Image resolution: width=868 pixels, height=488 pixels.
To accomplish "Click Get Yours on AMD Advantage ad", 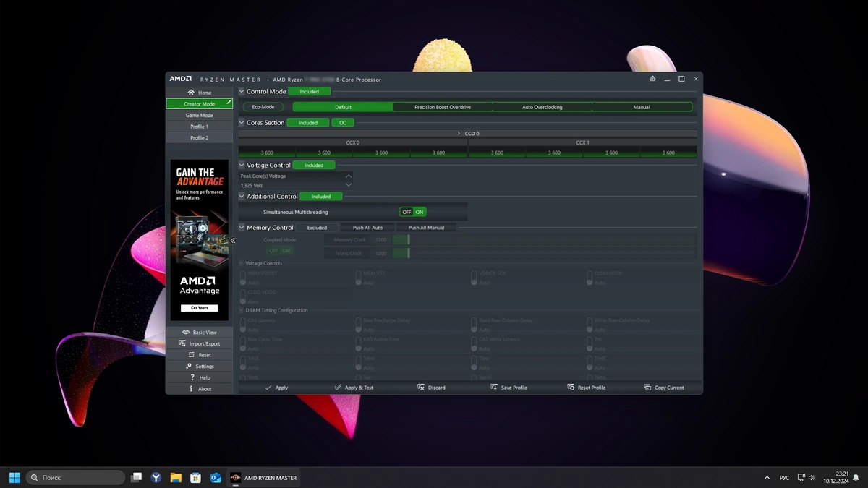I will pyautogui.click(x=199, y=308).
